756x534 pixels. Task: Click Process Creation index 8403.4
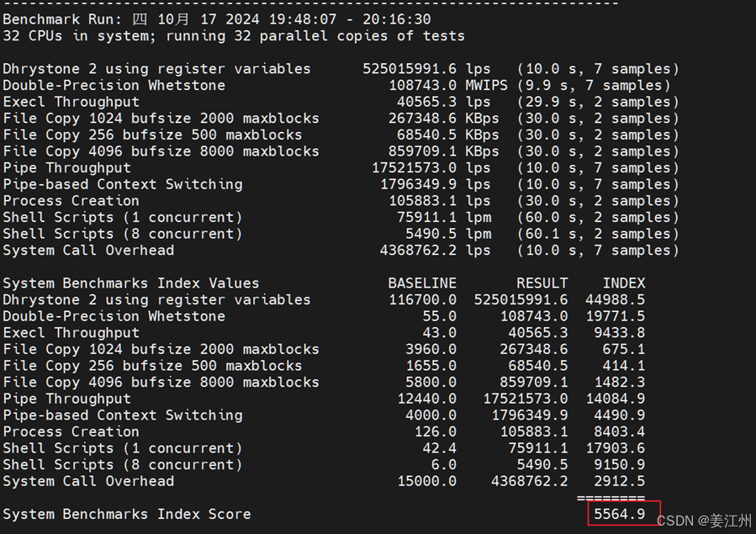click(620, 431)
